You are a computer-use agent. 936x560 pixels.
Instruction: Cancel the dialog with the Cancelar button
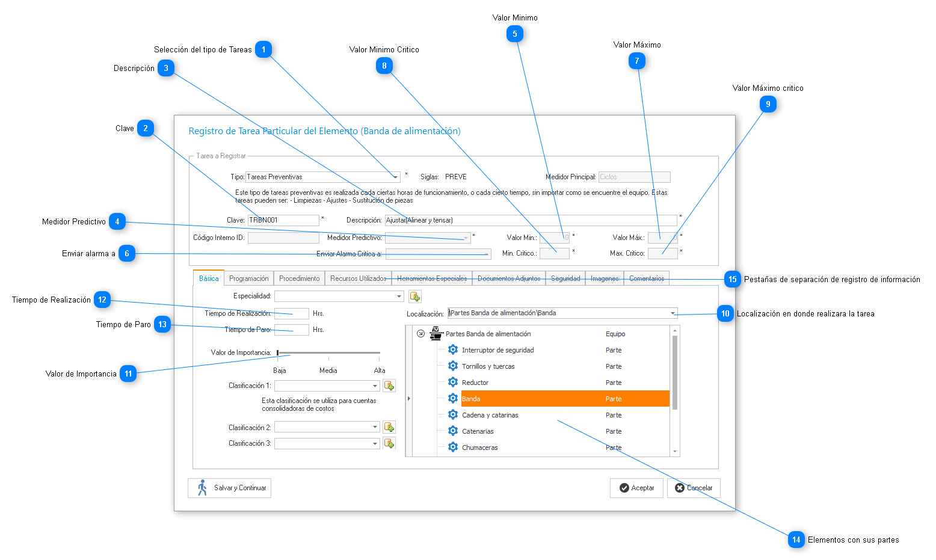694,488
